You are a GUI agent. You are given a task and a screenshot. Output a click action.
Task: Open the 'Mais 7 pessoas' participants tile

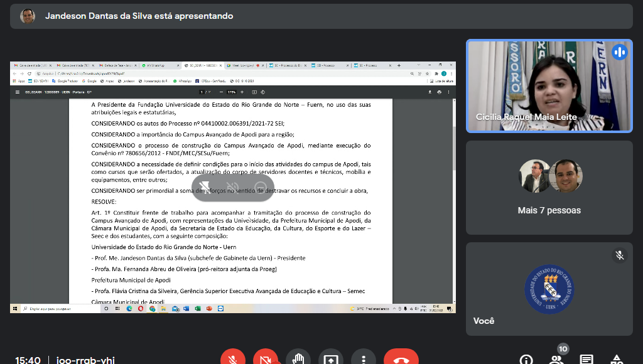click(x=549, y=188)
